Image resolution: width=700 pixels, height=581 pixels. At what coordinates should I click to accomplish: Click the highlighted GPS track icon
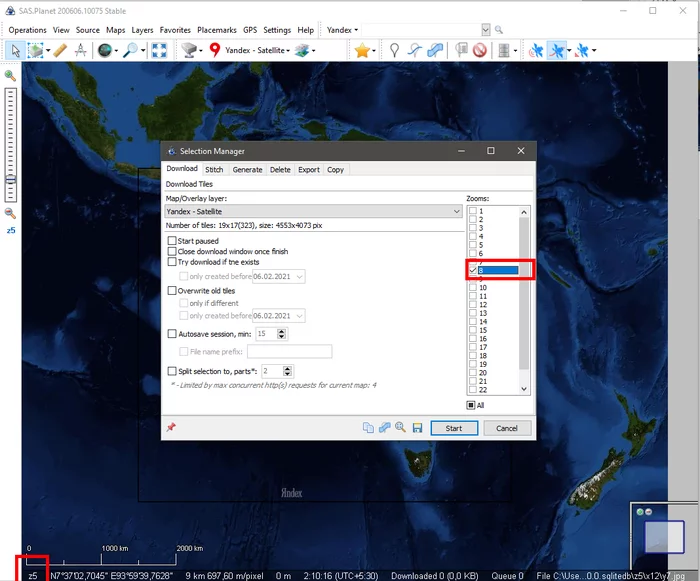556,50
